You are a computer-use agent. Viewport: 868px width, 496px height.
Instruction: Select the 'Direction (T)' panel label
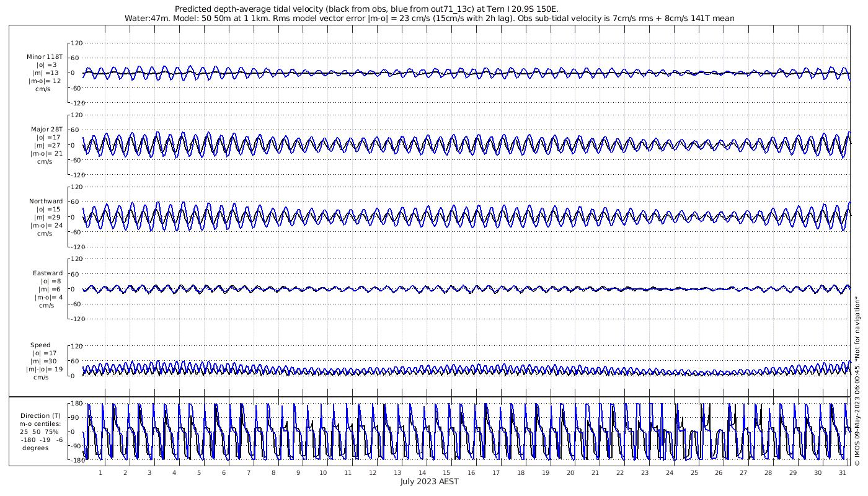[40, 415]
